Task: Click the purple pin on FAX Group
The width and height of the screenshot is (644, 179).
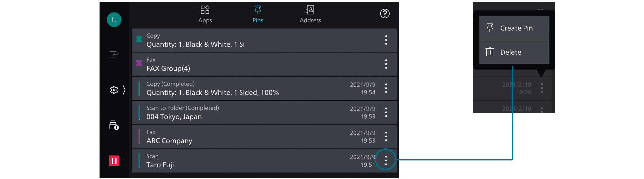Action: click(139, 64)
